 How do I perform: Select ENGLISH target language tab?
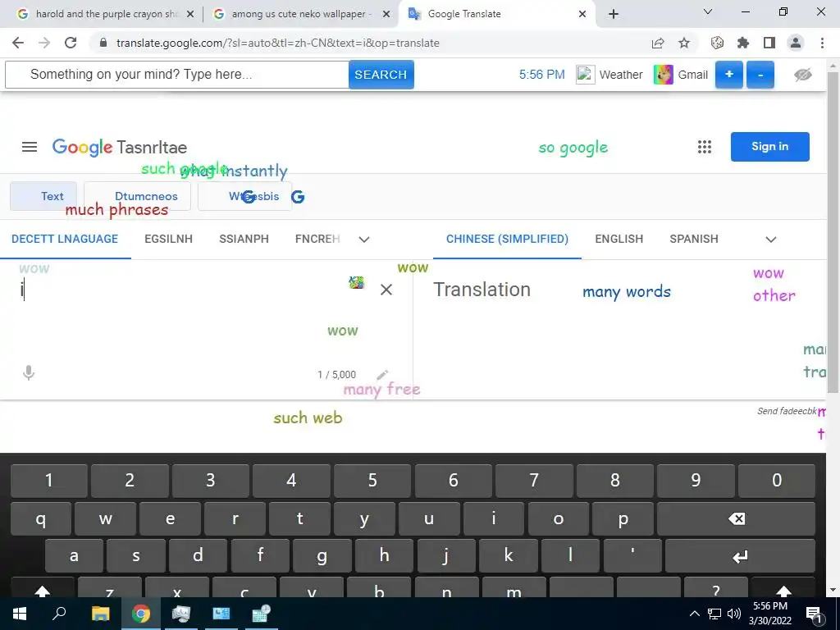point(619,239)
